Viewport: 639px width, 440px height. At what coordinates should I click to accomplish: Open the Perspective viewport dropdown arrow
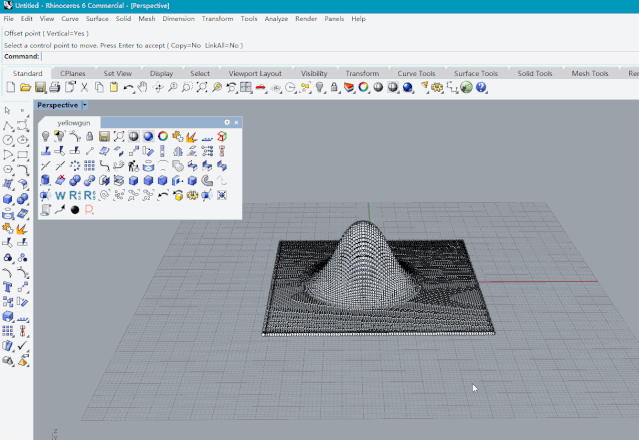[x=85, y=105]
